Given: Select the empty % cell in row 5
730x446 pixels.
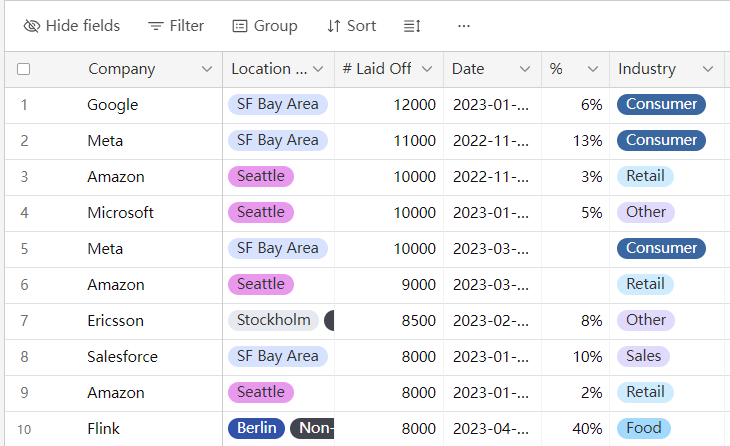Looking at the screenshot, I should click(x=575, y=249).
